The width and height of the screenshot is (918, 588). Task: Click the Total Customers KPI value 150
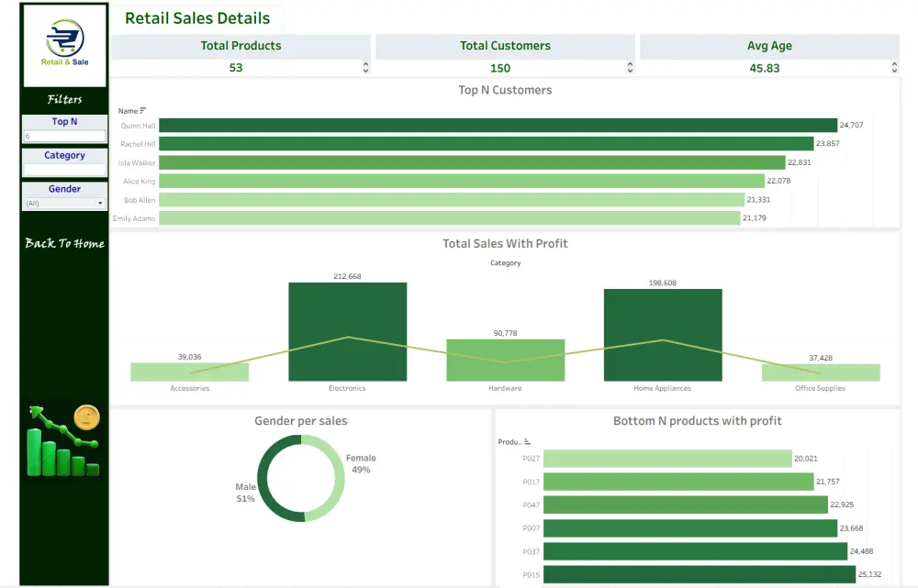pos(499,68)
